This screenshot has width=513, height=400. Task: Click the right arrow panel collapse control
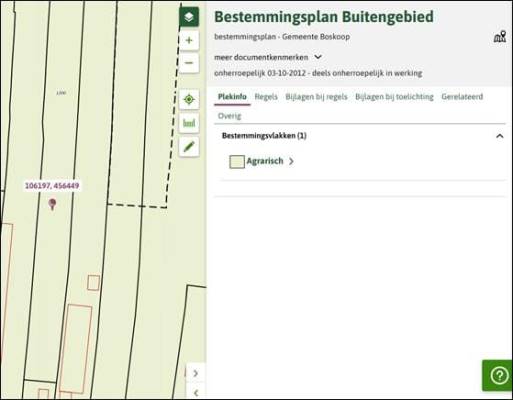(196, 374)
